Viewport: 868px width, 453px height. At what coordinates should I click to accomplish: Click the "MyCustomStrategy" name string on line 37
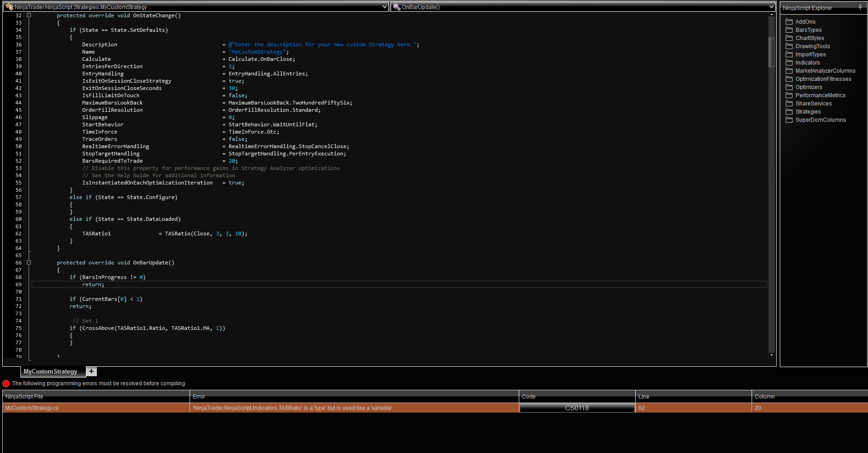point(257,52)
